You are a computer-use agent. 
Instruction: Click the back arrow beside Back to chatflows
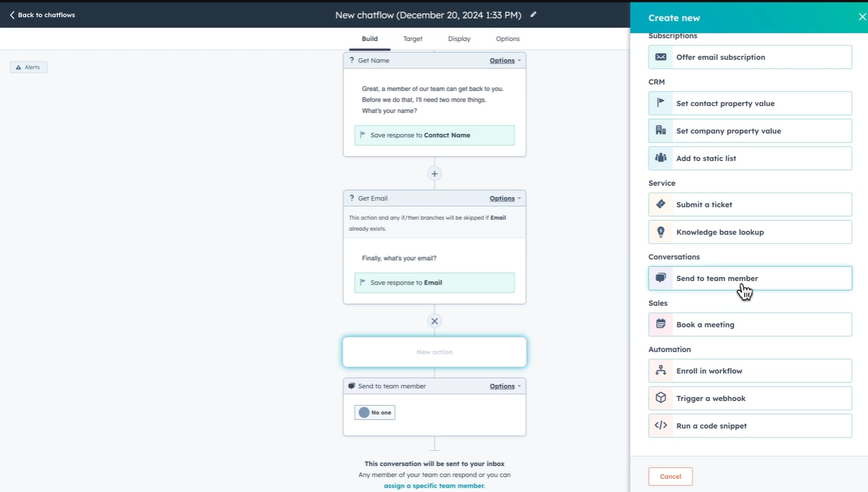coord(12,15)
